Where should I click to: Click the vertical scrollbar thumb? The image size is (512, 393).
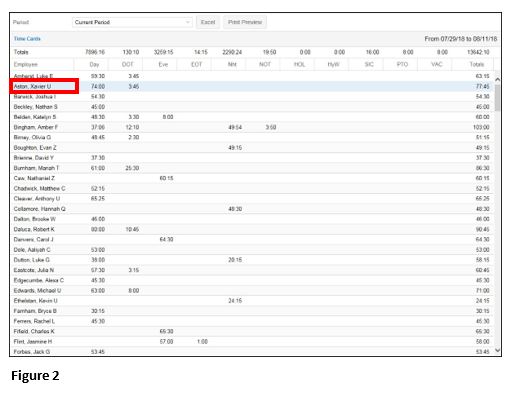[x=497, y=98]
